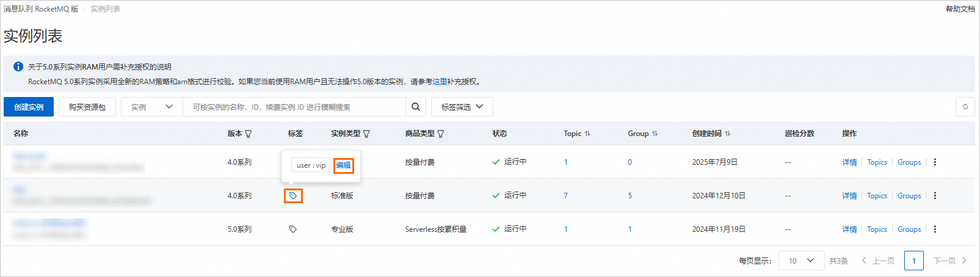980x277 pixels.
Task: Click the instance search input field
Action: tap(294, 107)
